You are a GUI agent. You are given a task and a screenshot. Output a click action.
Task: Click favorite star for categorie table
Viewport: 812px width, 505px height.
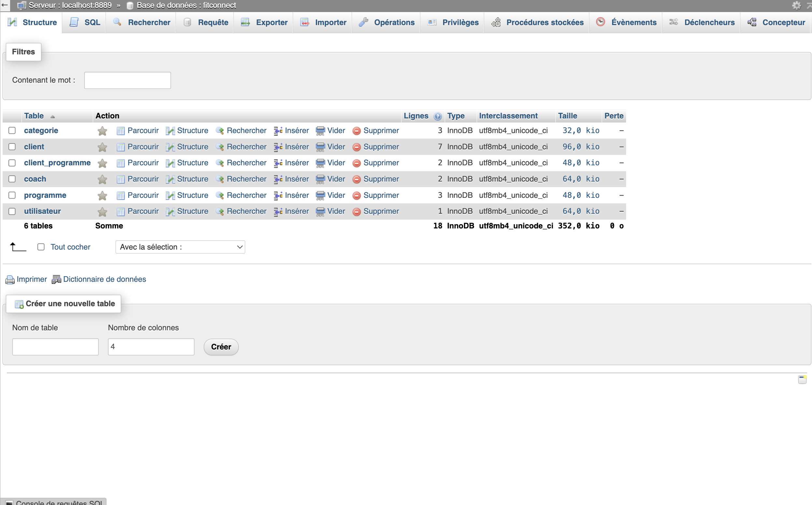point(102,131)
